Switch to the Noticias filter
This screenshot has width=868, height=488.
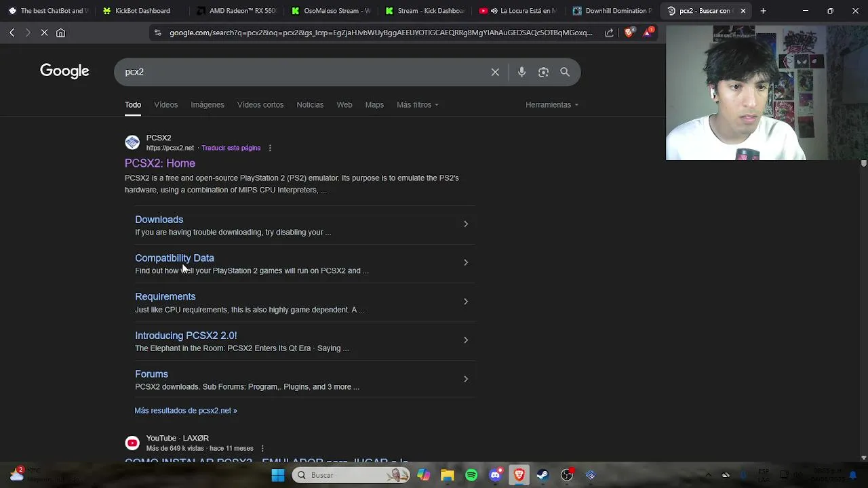[310, 104]
